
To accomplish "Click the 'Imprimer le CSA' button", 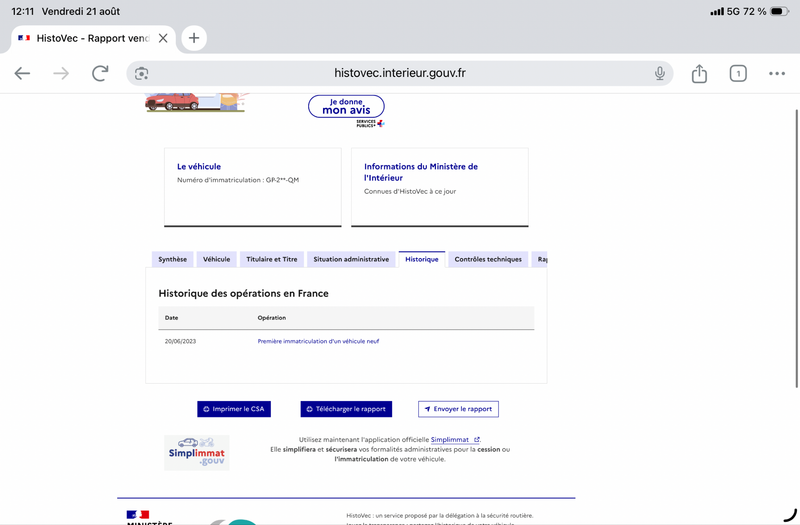I will click(x=234, y=409).
